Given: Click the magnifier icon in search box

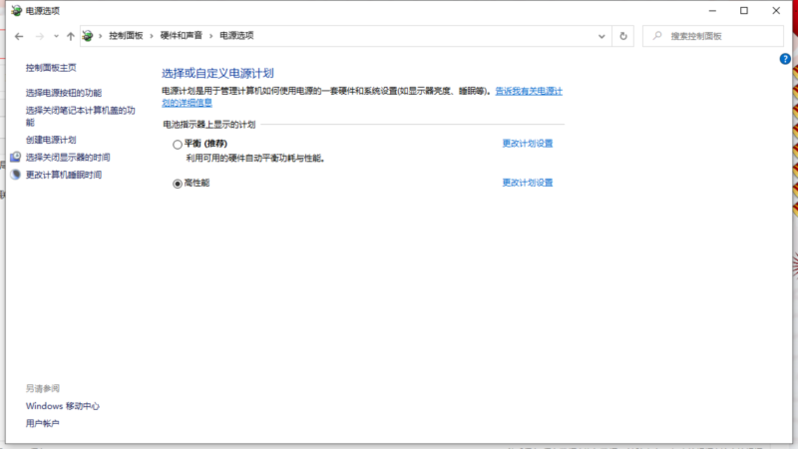Looking at the screenshot, I should coord(657,36).
